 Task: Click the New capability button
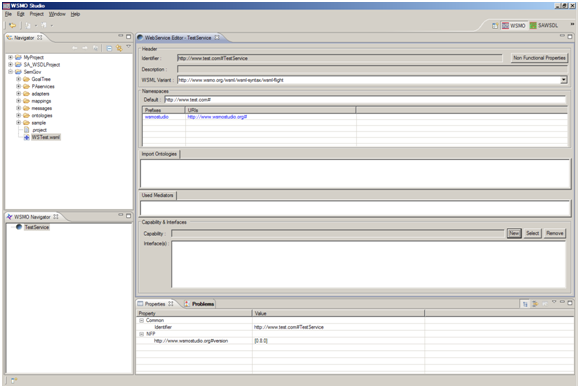pos(514,233)
